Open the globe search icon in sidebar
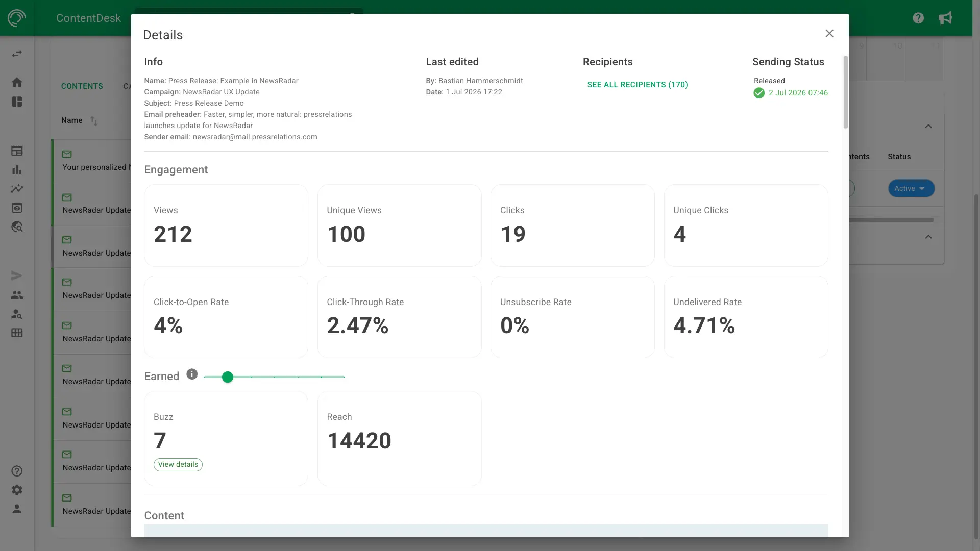The width and height of the screenshot is (980, 551). tap(17, 227)
